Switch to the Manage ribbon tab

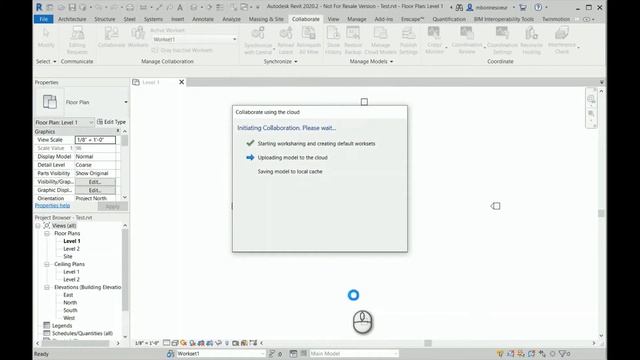(x=357, y=19)
